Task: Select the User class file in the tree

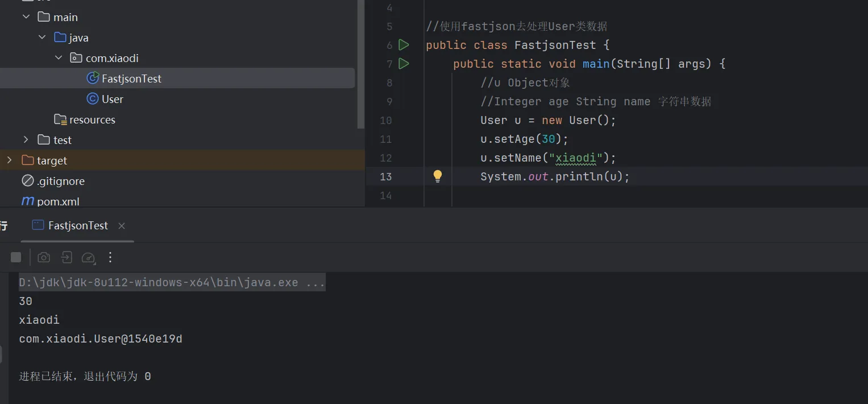Action: [x=112, y=99]
